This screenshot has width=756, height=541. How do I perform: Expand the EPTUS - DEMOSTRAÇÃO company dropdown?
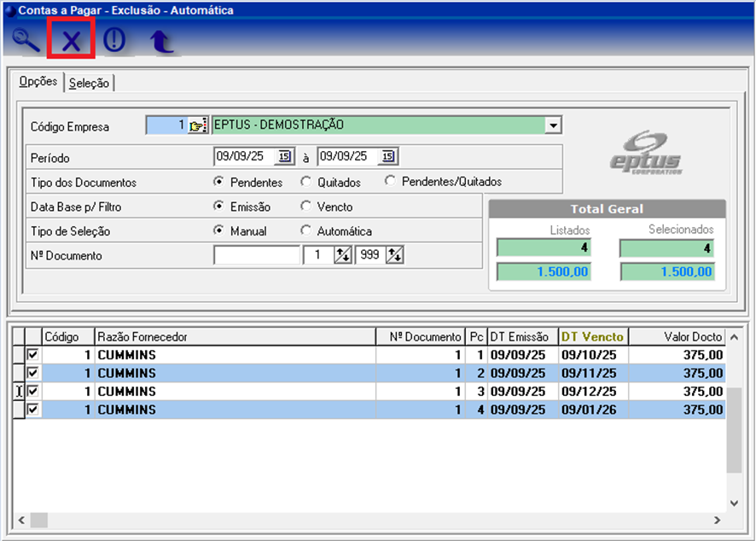553,125
